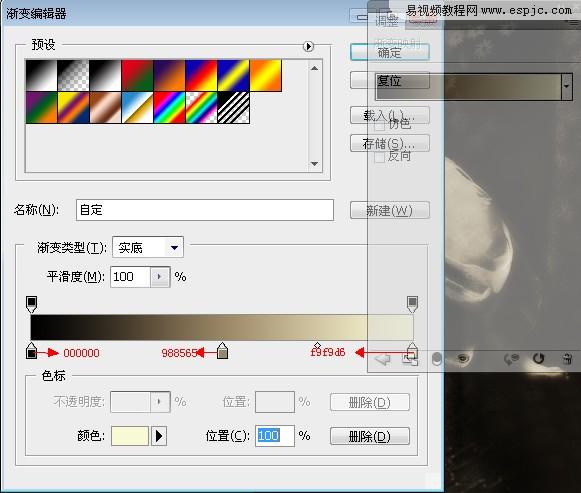This screenshot has height=493, width=581.
Task: Click the midpoint diamond below gradient bar
Action: tap(317, 346)
